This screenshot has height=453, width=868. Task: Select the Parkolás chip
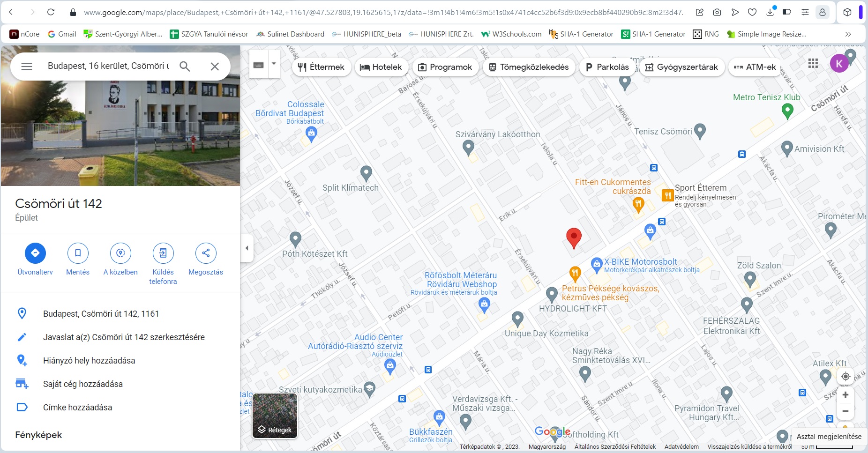click(x=607, y=67)
